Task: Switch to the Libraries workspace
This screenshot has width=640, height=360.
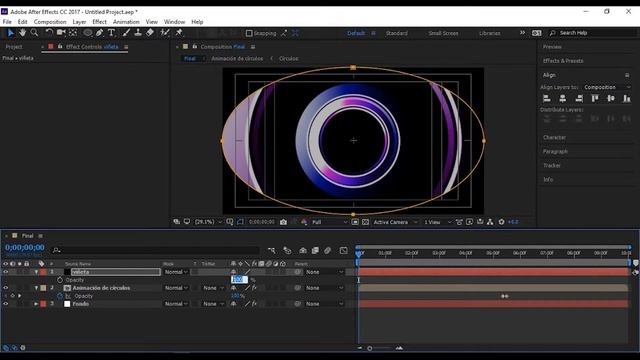Action: tap(490, 33)
